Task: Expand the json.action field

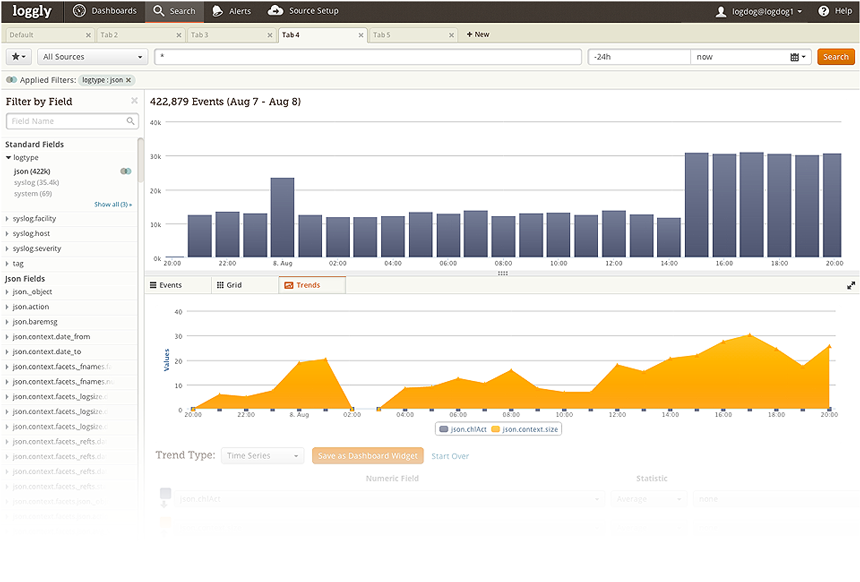Action: click(31, 307)
